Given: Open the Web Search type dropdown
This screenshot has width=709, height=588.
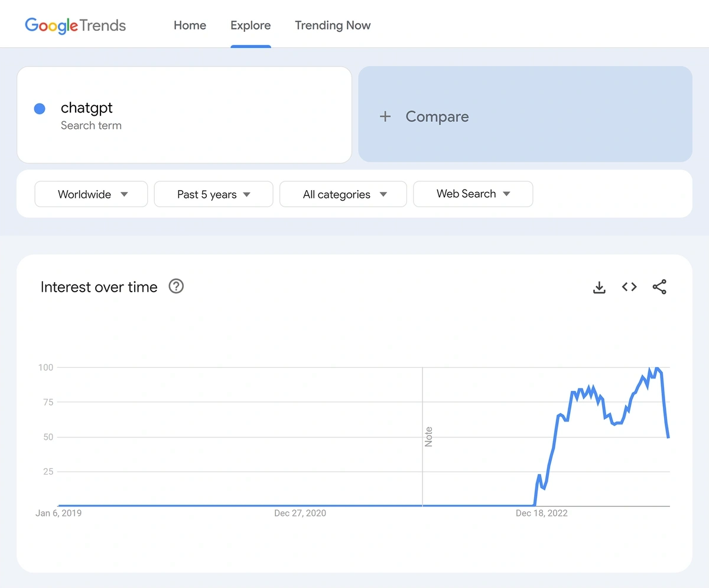Looking at the screenshot, I should tap(473, 194).
